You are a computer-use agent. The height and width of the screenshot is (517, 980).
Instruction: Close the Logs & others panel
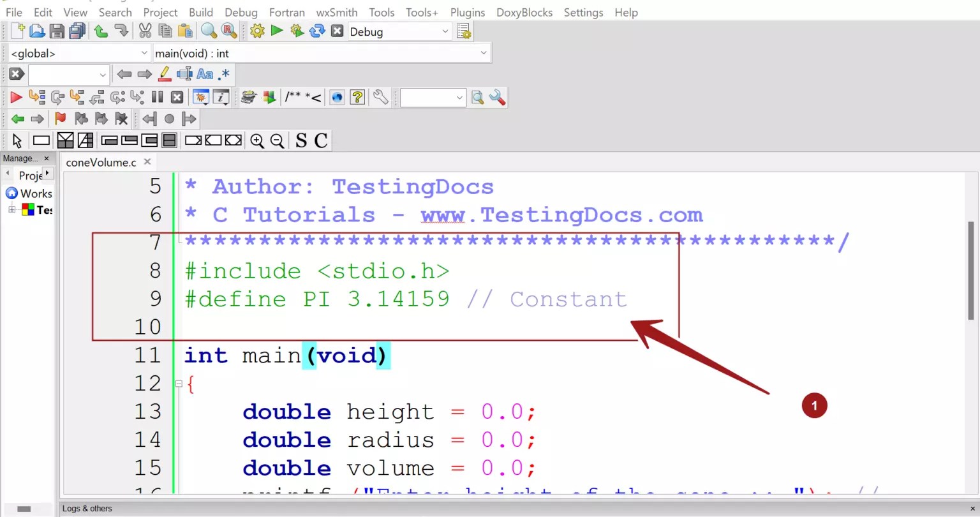pyautogui.click(x=973, y=508)
